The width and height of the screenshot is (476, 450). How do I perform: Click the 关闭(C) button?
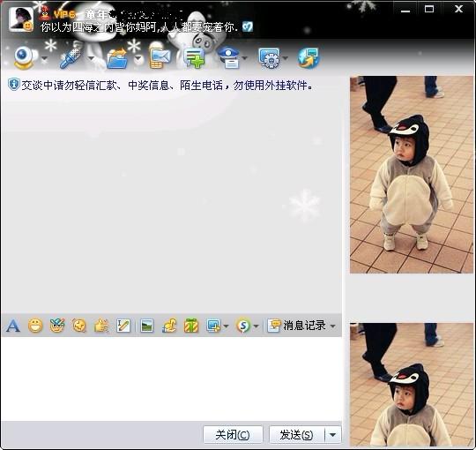(x=233, y=434)
